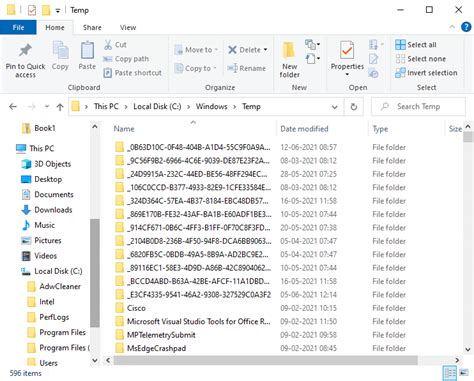Refresh the Temp folder view
474x381 pixels.
(x=354, y=107)
